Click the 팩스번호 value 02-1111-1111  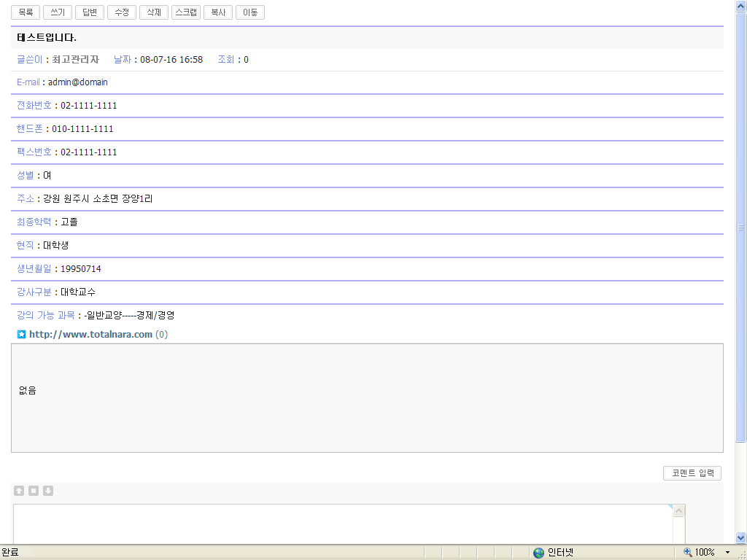[88, 152]
